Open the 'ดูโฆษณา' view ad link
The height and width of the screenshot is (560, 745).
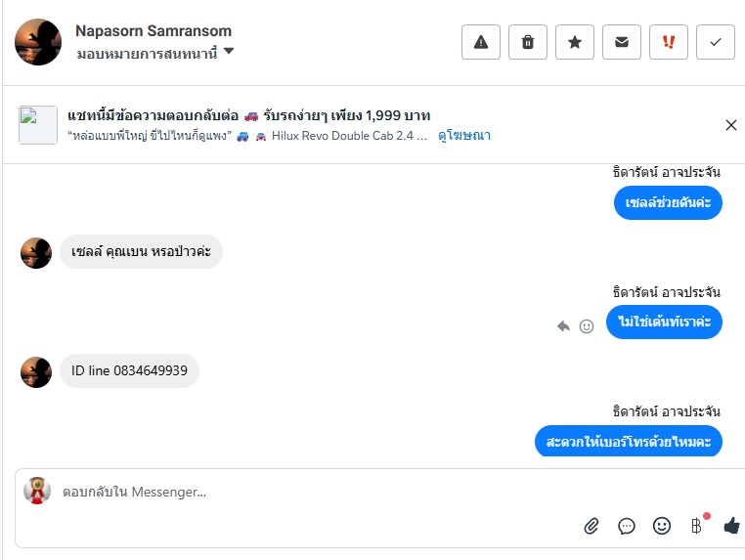click(x=464, y=136)
